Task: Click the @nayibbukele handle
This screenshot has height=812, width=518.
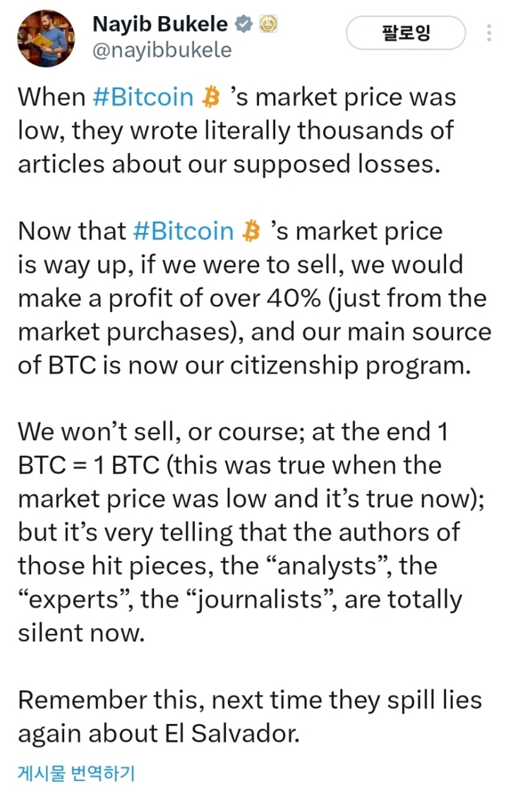Action: [162, 50]
